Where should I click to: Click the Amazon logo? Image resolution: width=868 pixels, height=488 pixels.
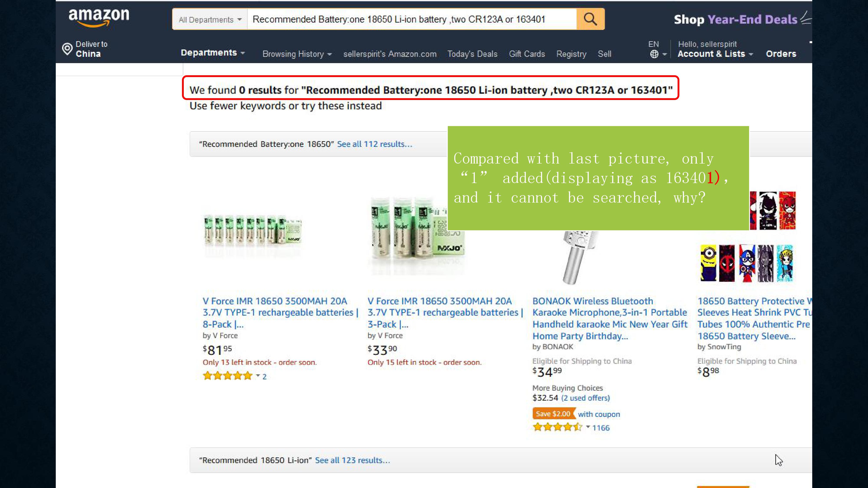coord(99,17)
